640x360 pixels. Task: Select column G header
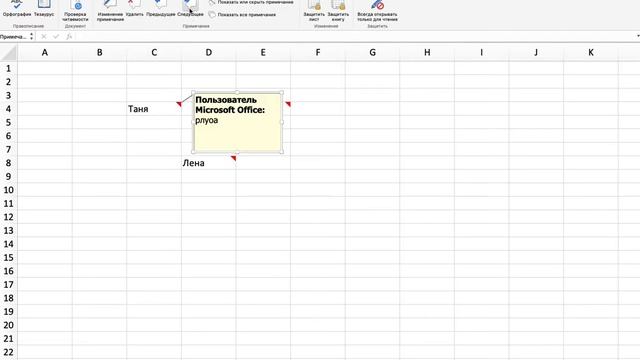(372, 53)
